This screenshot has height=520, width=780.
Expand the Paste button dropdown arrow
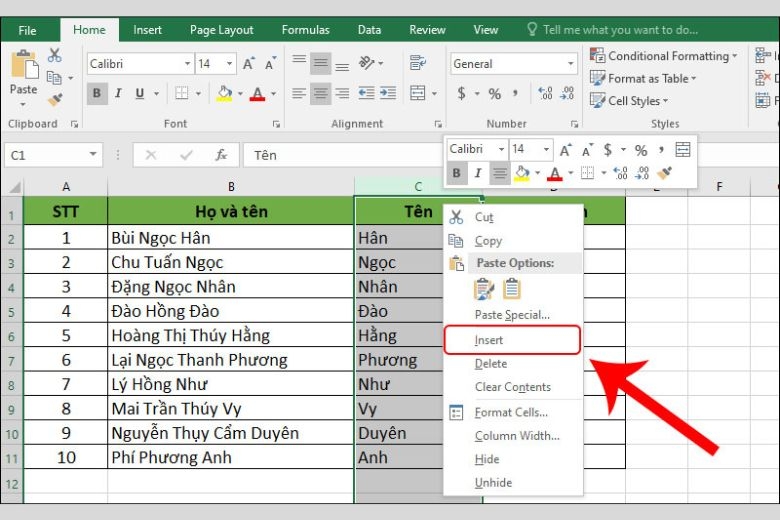[23, 104]
